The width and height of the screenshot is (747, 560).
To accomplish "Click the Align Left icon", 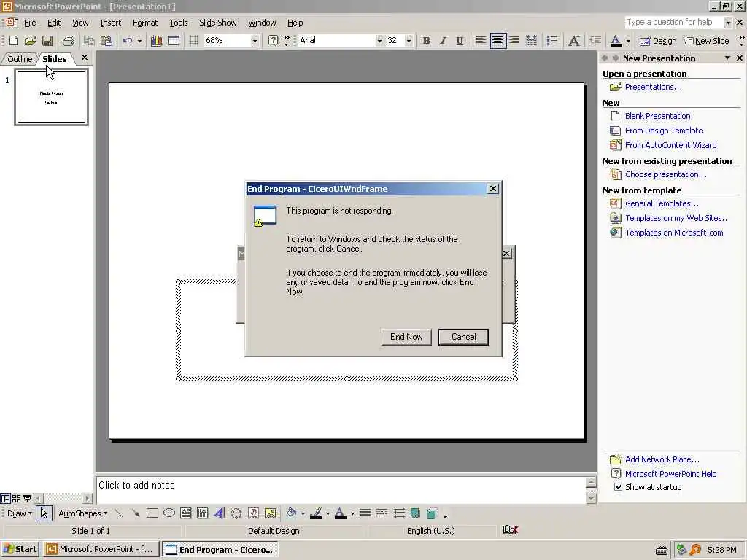I will point(480,41).
